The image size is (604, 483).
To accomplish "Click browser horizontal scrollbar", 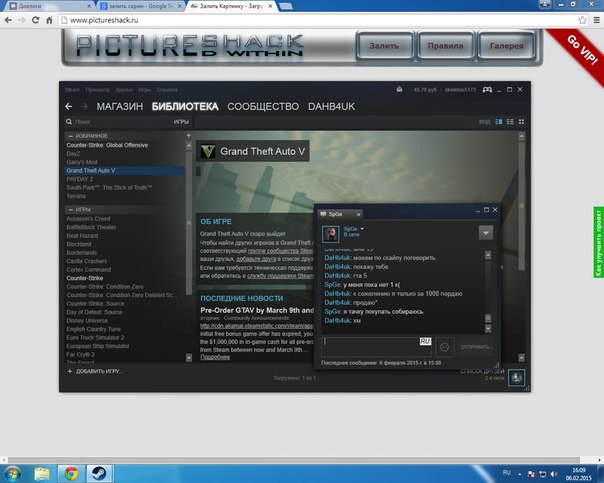I will click(294, 460).
